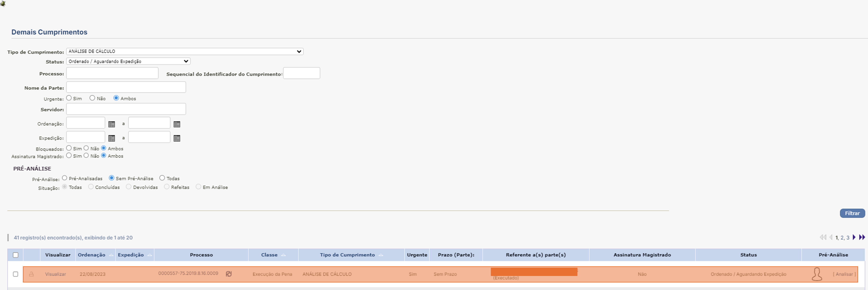Open Tipo de Cumprimento dropdown
This screenshot has height=290, width=868.
pyautogui.click(x=185, y=51)
